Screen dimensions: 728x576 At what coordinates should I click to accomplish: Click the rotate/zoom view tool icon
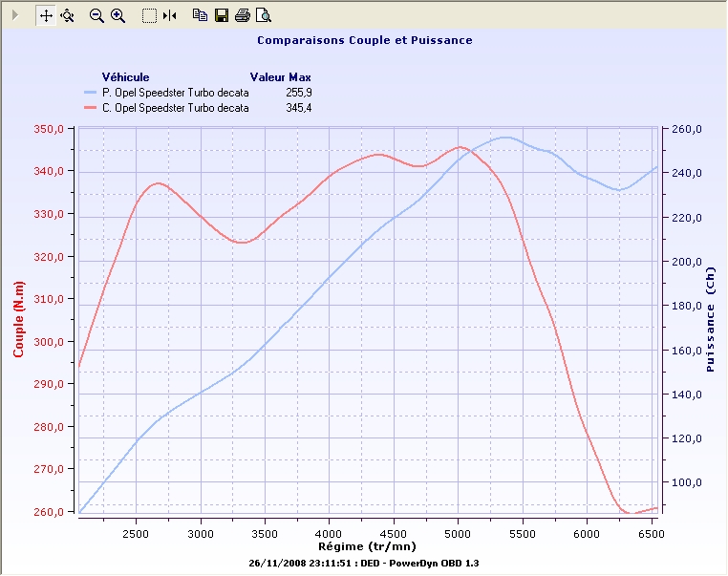tap(67, 15)
